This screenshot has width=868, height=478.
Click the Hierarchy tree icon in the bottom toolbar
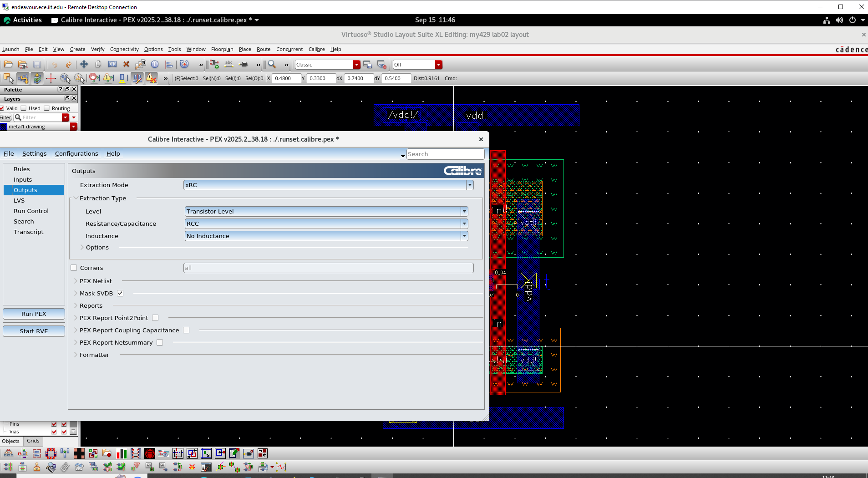8,453
